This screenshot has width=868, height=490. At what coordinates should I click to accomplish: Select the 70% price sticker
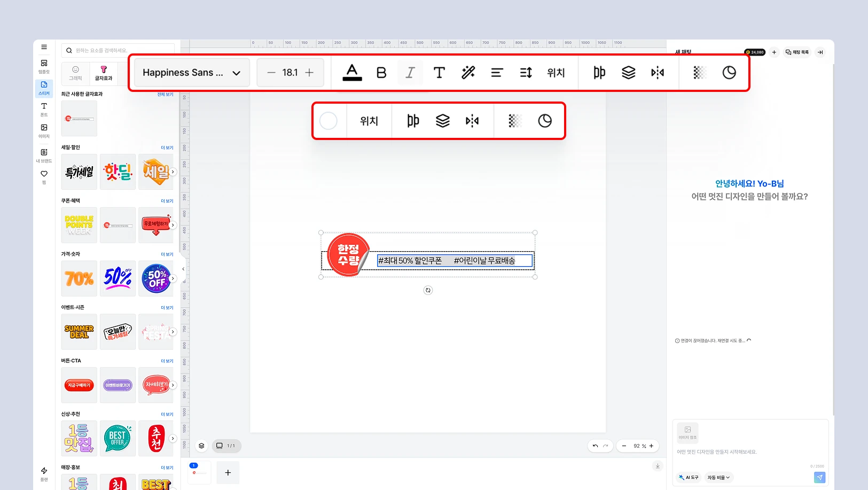(79, 278)
